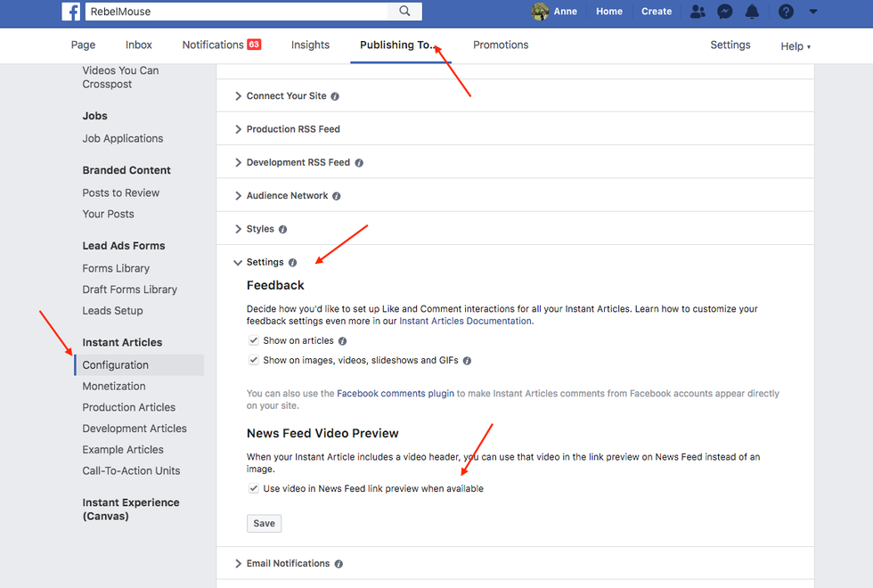Open the Messenger icon
Screen dimensions: 873x588
(x=725, y=12)
